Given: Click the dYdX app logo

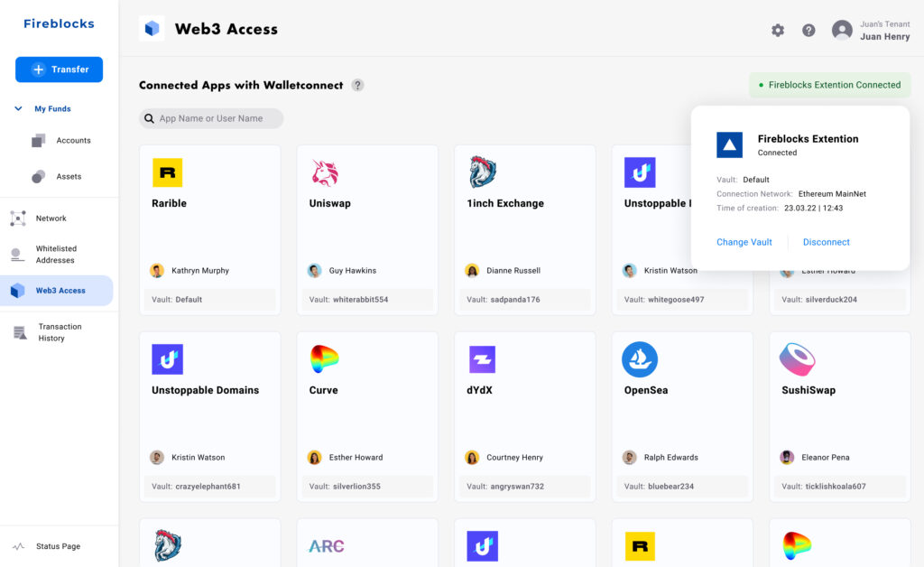Looking at the screenshot, I should (483, 359).
